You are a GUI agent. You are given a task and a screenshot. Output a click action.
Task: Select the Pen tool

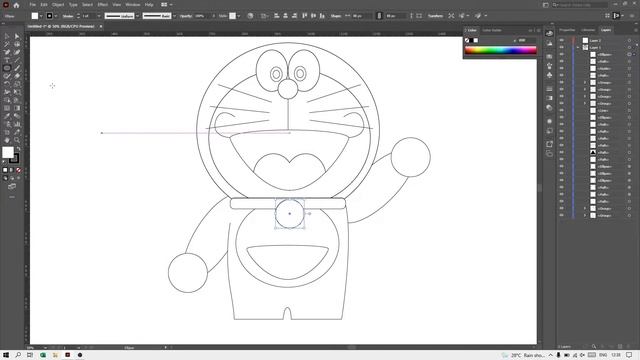pyautogui.click(x=7, y=52)
